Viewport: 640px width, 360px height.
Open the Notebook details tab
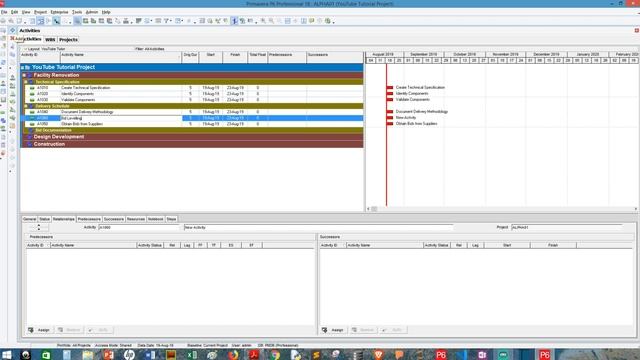coord(156,219)
